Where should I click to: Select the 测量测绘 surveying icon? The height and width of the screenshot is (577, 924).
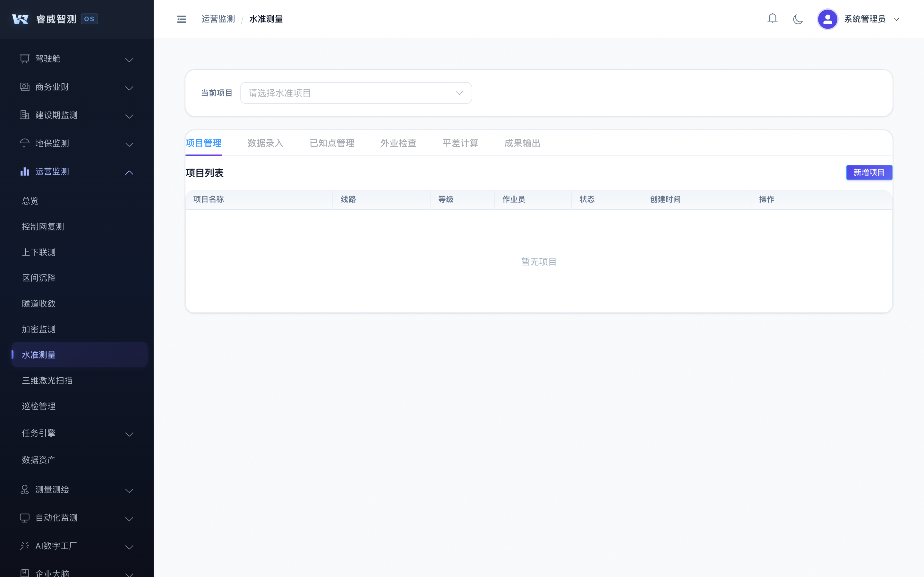[24, 489]
